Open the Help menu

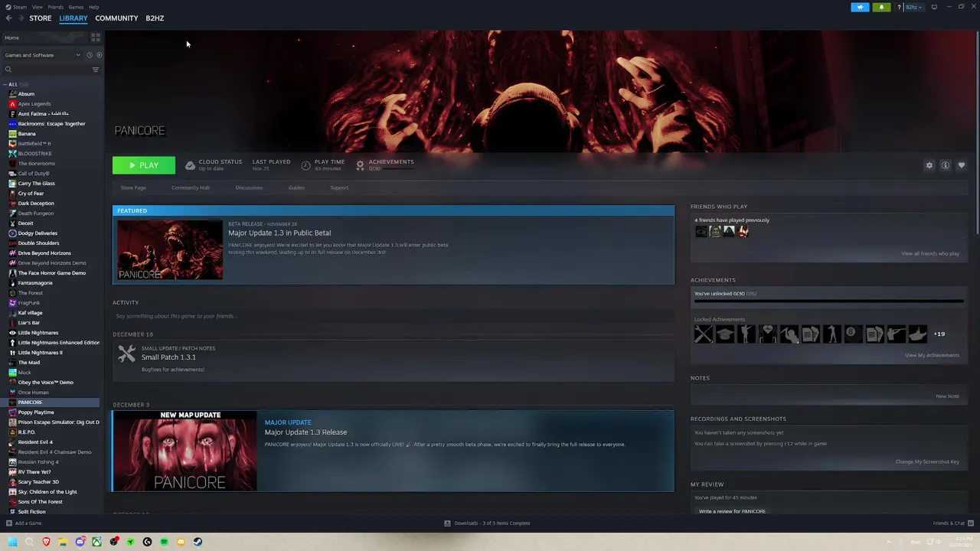93,7
